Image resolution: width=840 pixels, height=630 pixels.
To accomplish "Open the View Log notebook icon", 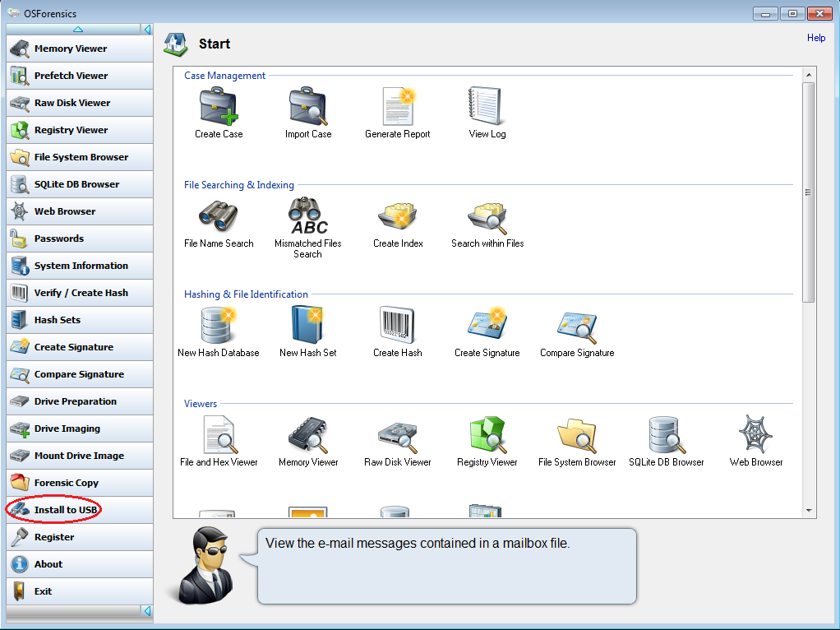I will 487,106.
